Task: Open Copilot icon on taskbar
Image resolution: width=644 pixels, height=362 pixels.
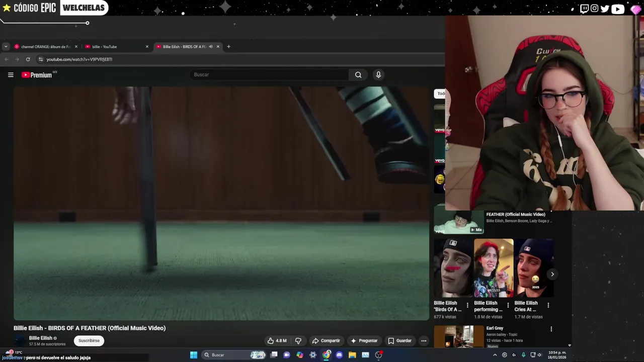Action: (300, 355)
